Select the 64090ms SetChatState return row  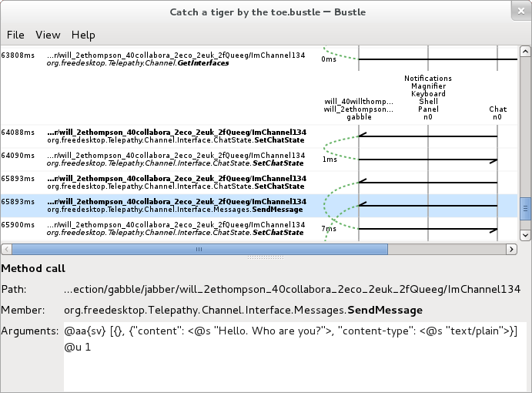259,160
